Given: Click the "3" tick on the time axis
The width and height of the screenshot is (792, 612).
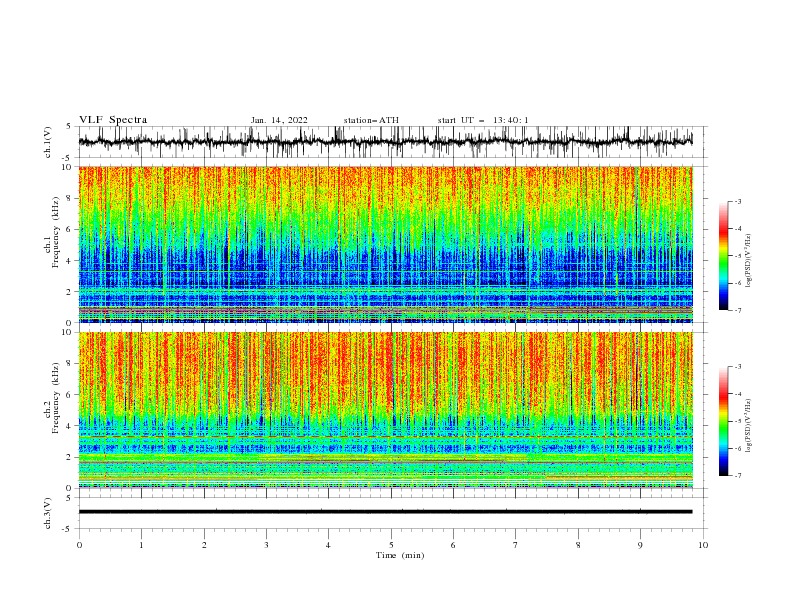Looking at the screenshot, I should click(266, 545).
